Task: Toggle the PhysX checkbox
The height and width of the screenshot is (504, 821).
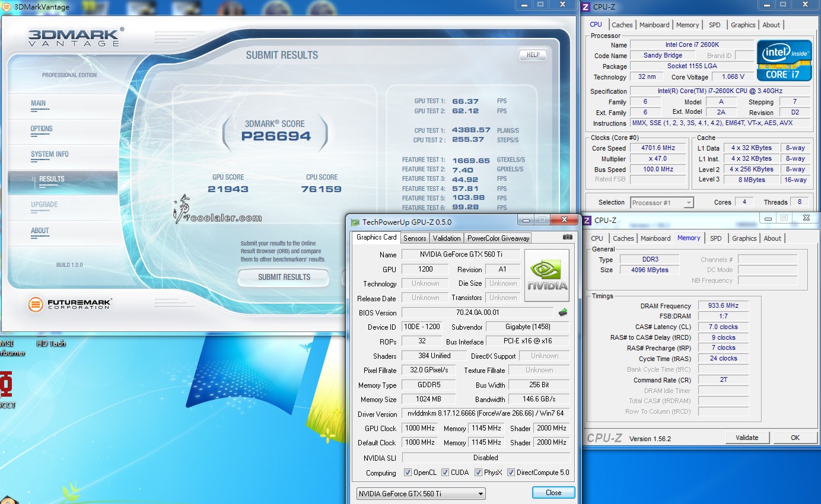Action: 478,473
